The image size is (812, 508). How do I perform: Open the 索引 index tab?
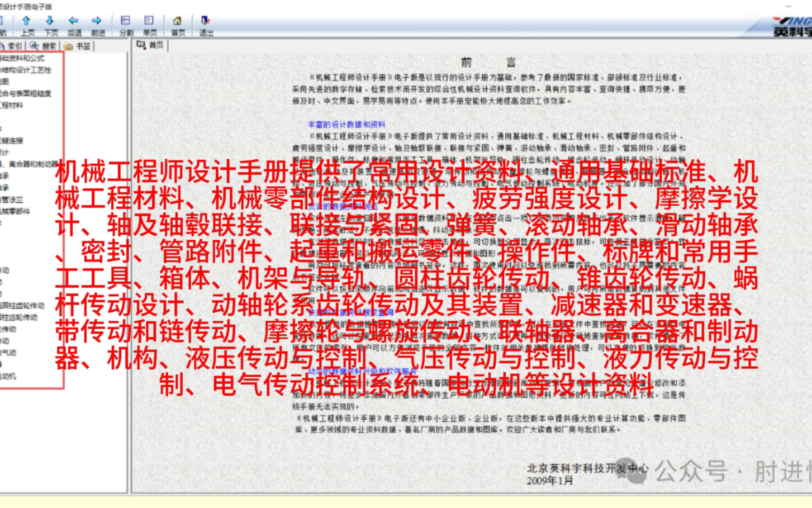[x=11, y=46]
